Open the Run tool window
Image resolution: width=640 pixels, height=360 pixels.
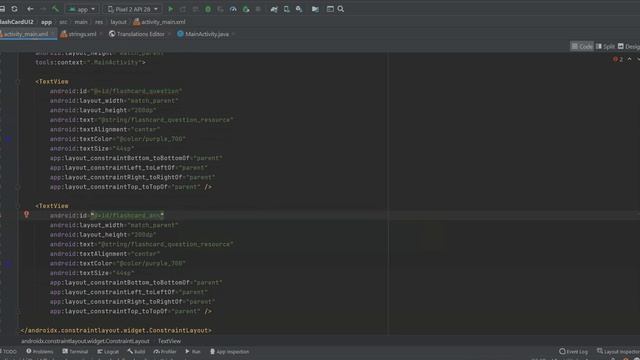click(x=193, y=351)
